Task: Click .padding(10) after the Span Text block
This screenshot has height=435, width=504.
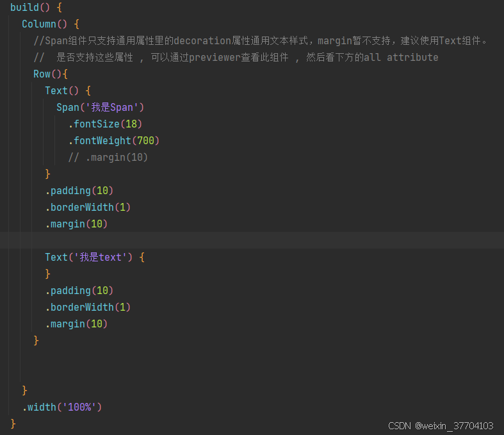Action: 79,191
